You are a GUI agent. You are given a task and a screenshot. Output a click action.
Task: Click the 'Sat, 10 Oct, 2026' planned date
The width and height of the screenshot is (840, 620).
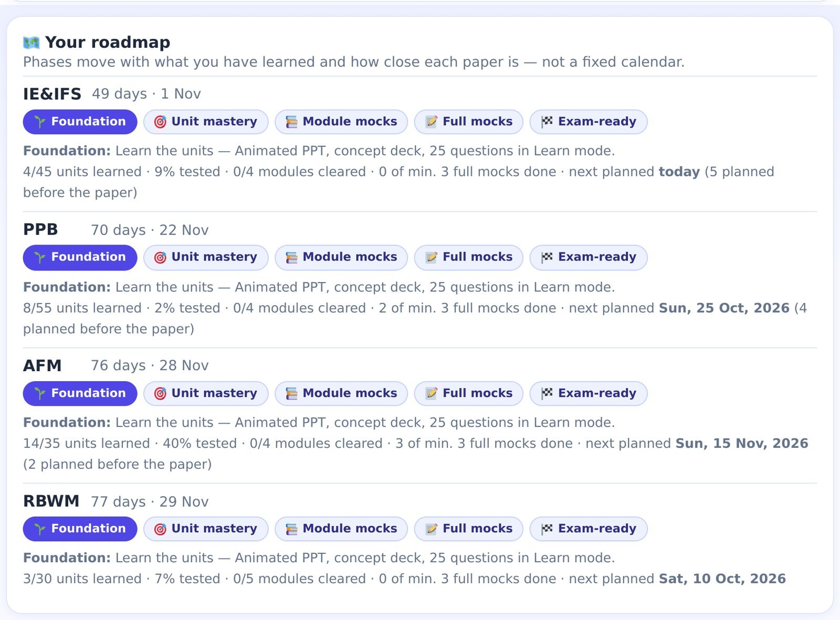coord(722,579)
